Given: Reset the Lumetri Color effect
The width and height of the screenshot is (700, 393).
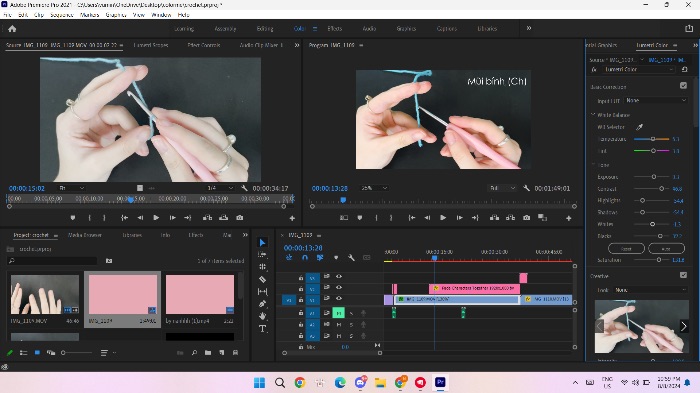Looking at the screenshot, I should pos(684,70).
